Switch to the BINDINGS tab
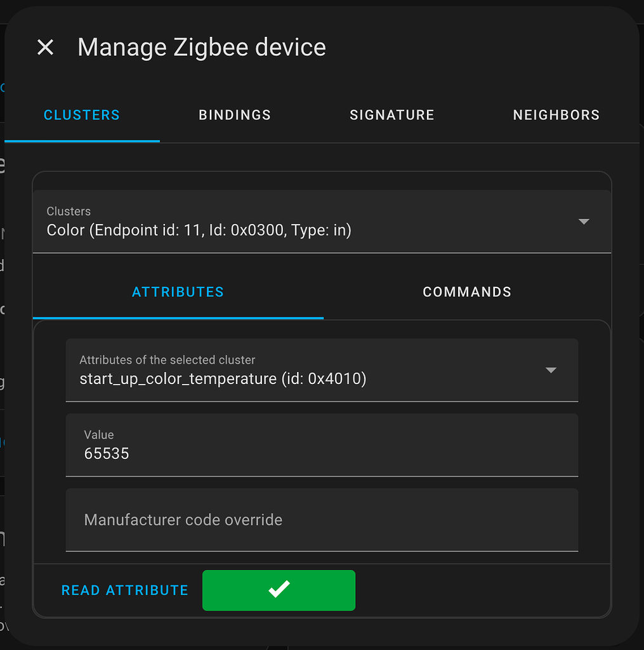Screen dimensions: 644x650 234,115
